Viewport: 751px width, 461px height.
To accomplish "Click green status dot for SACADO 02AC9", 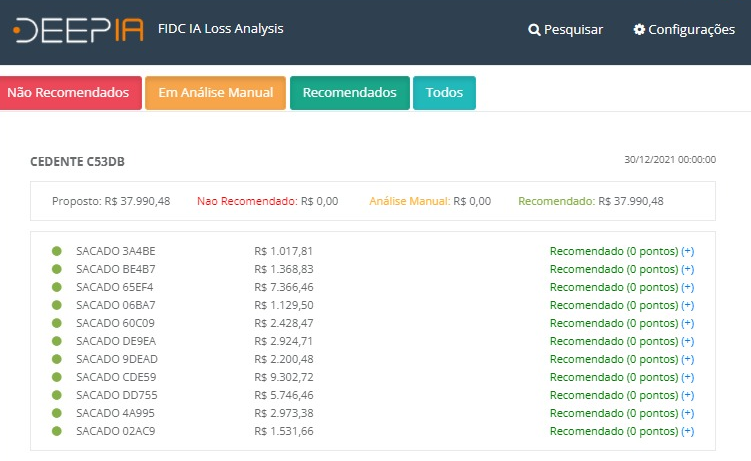I will (57, 431).
